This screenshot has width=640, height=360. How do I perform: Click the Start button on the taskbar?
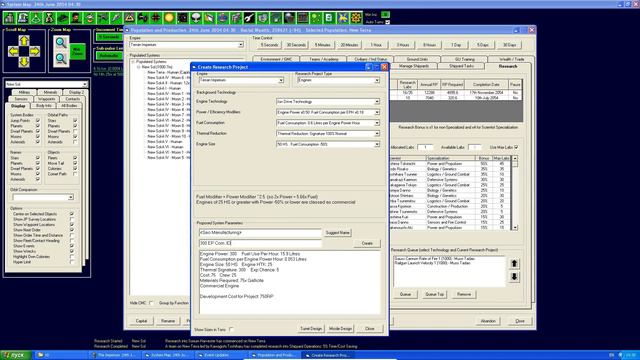16,355
